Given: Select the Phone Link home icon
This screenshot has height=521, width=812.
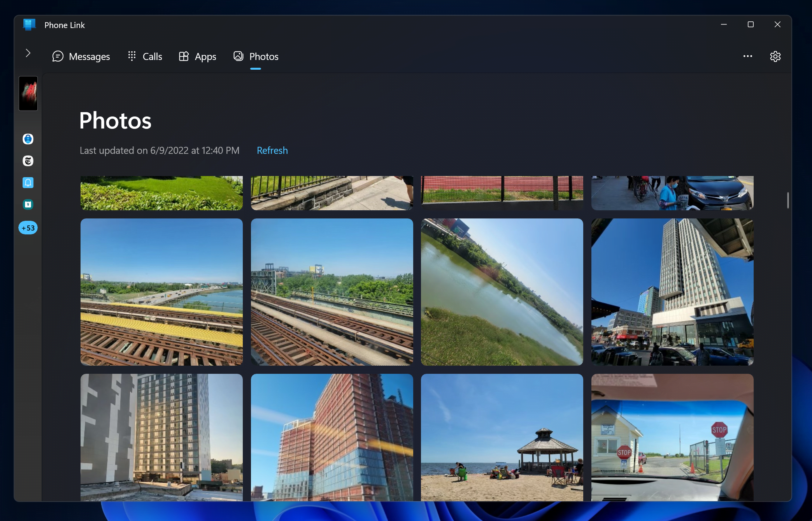Looking at the screenshot, I should (x=28, y=24).
